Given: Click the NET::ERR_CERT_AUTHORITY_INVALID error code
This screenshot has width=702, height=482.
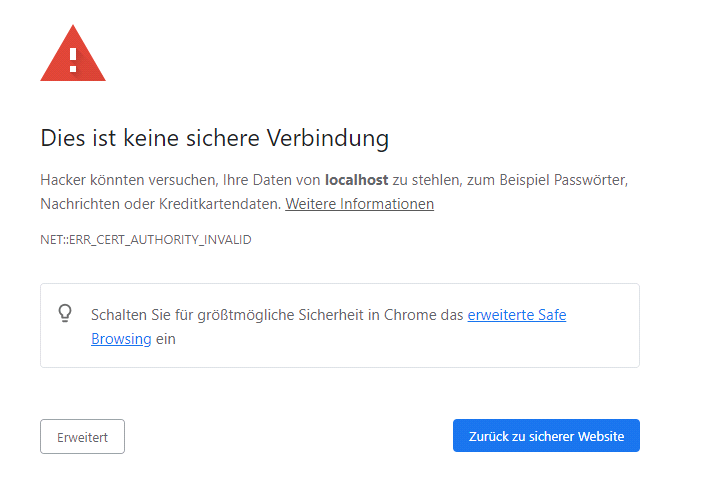Looking at the screenshot, I should tap(146, 240).
